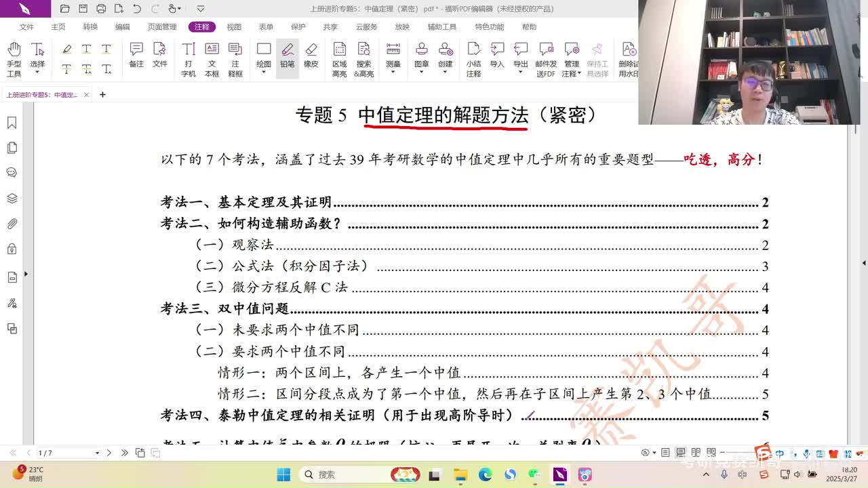
Task: Open the layers panel in sidebar
Action: click(x=12, y=199)
